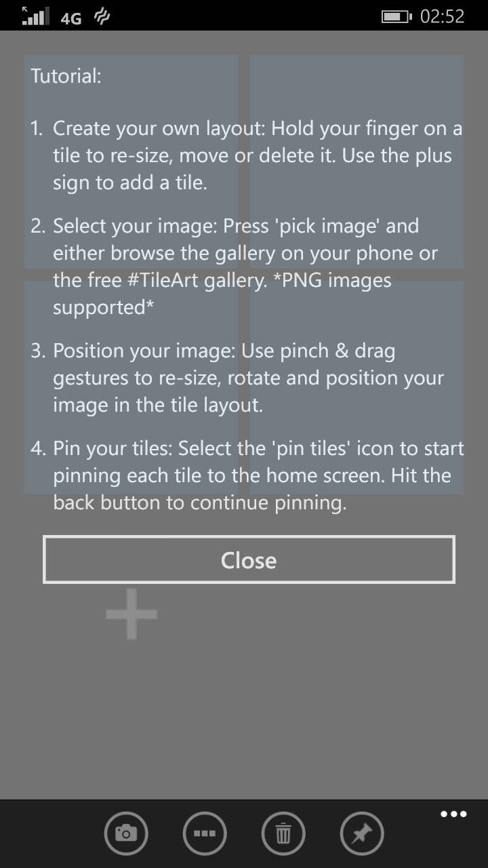The width and height of the screenshot is (488, 868).
Task: Tap the cellular signal strength icon
Action: pyautogui.click(x=36, y=16)
